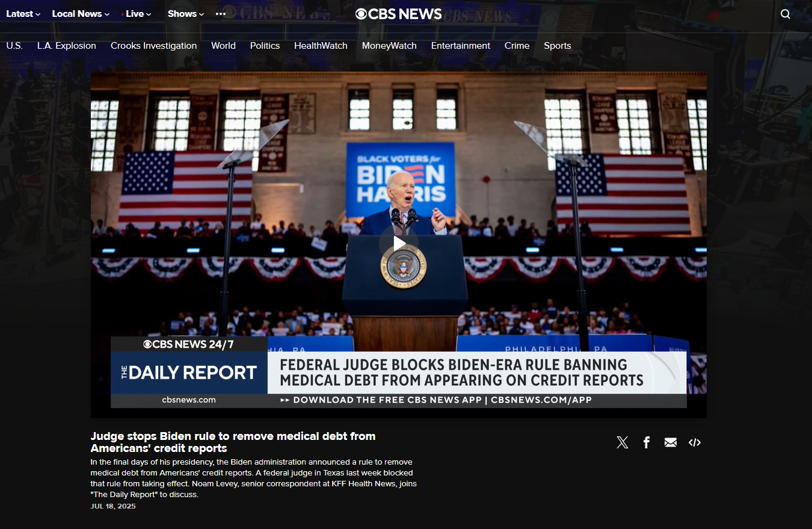
Task: Click the Entertainment nav link
Action: 460,46
